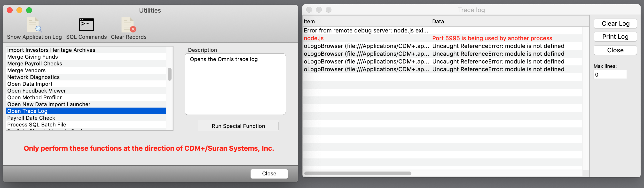644x188 pixels.
Task: Click Close at bottom of Utilities window
Action: (x=269, y=173)
